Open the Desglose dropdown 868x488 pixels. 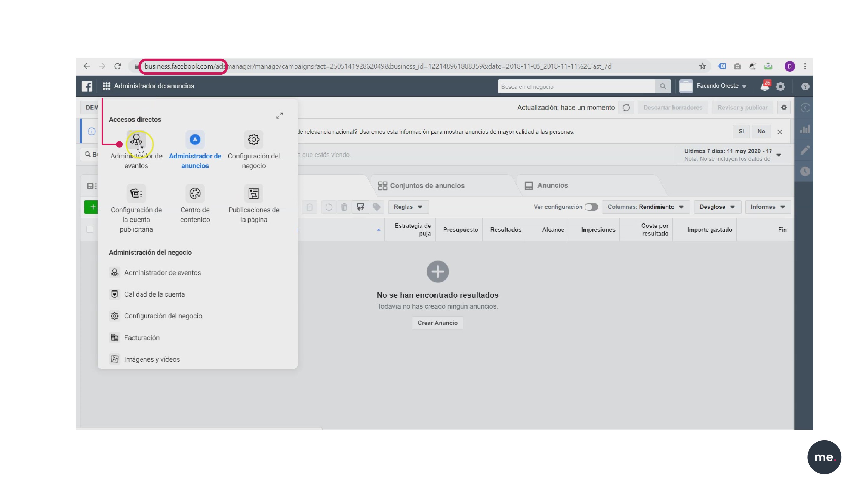[717, 207]
